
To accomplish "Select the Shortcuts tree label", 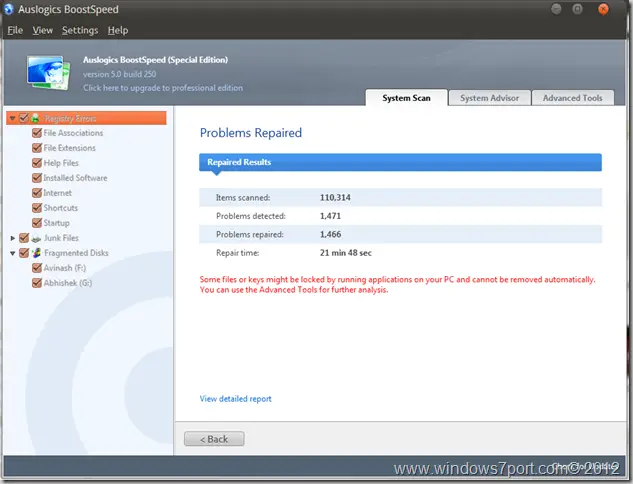I will click(x=61, y=207).
